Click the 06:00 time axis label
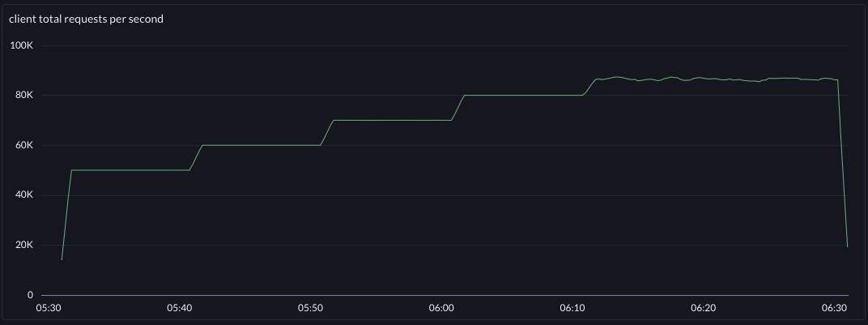Image resolution: width=868 pixels, height=325 pixels. 441,309
